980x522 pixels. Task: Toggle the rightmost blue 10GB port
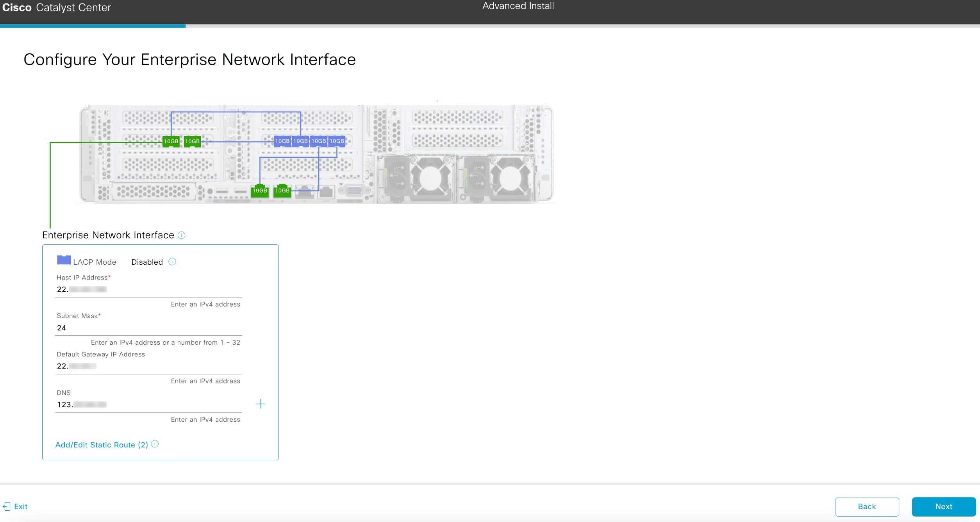[336, 141]
